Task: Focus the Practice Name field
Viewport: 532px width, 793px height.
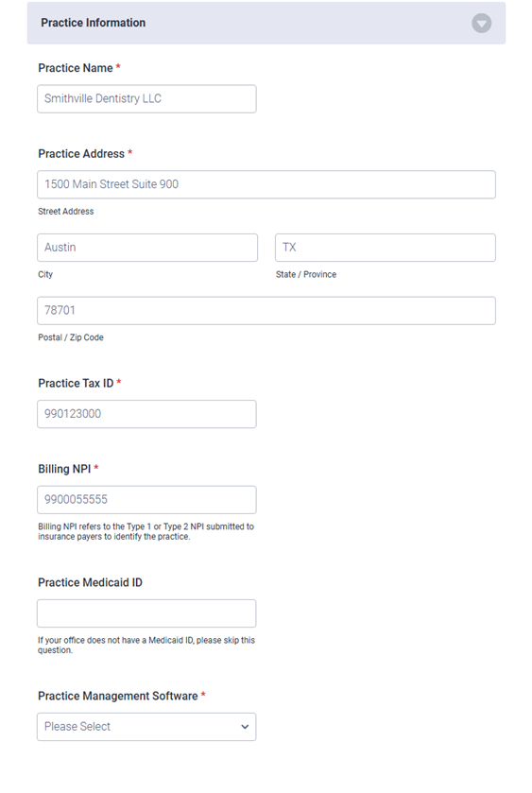Action: coord(146,98)
